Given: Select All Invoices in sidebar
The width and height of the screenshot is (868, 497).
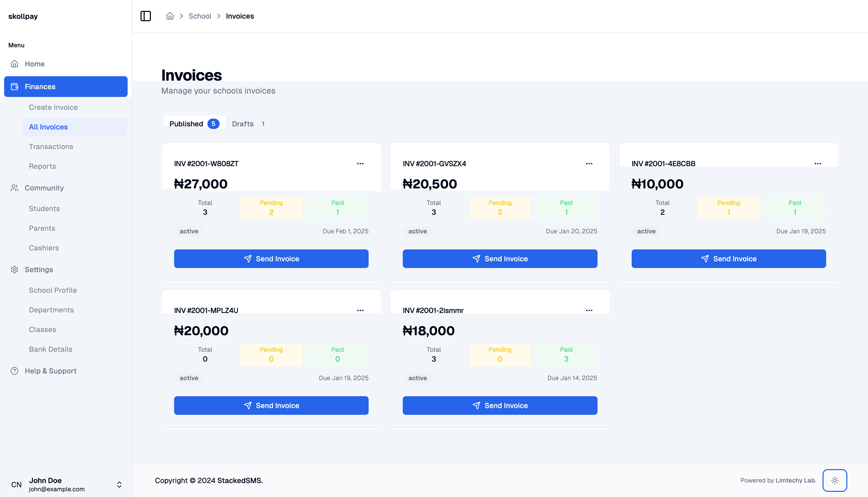Looking at the screenshot, I should [75, 127].
